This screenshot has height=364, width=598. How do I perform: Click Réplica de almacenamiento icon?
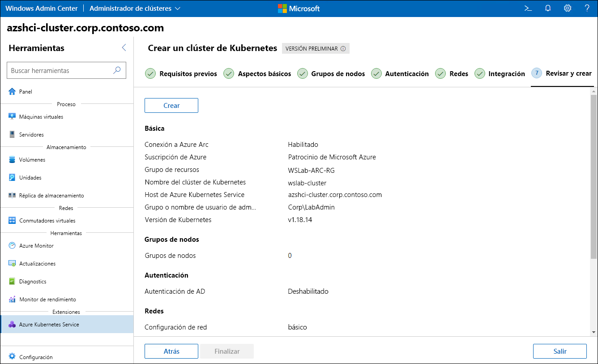pyautogui.click(x=12, y=196)
